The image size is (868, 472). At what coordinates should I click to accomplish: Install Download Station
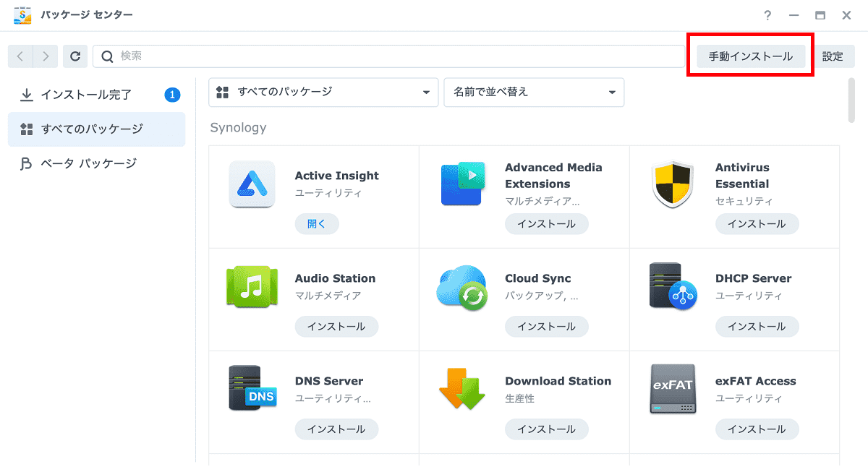click(x=547, y=429)
